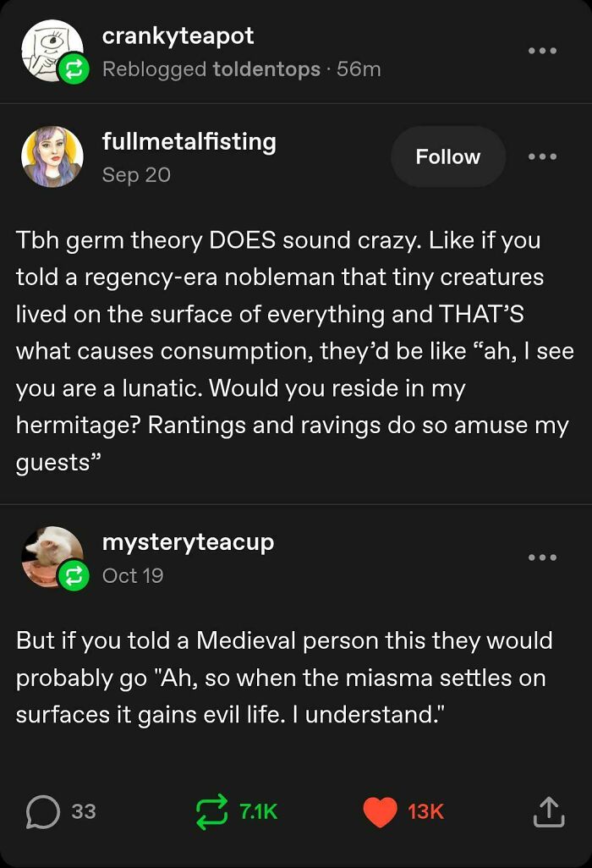
Task: Click the share arrow icon
Action: tap(548, 810)
